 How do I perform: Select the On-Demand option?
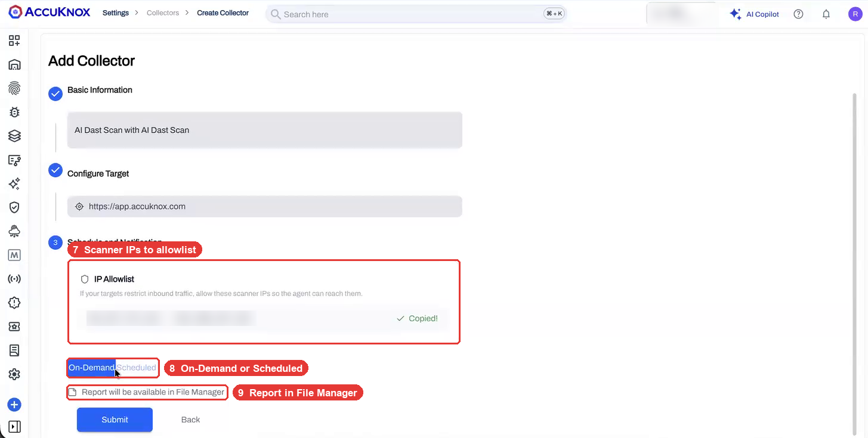pyautogui.click(x=91, y=368)
